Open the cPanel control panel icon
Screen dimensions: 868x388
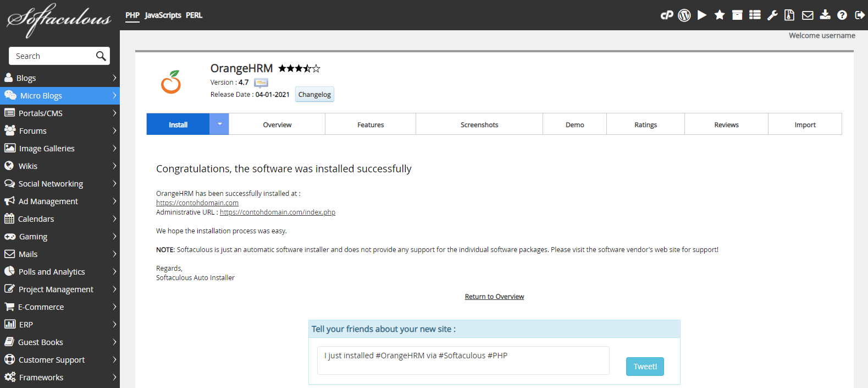[666, 15]
